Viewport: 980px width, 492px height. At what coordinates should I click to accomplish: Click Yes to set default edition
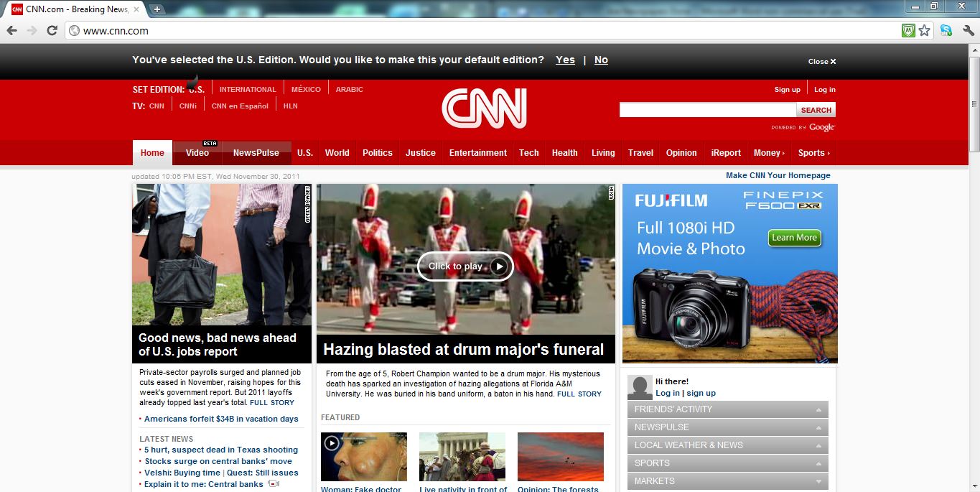565,60
